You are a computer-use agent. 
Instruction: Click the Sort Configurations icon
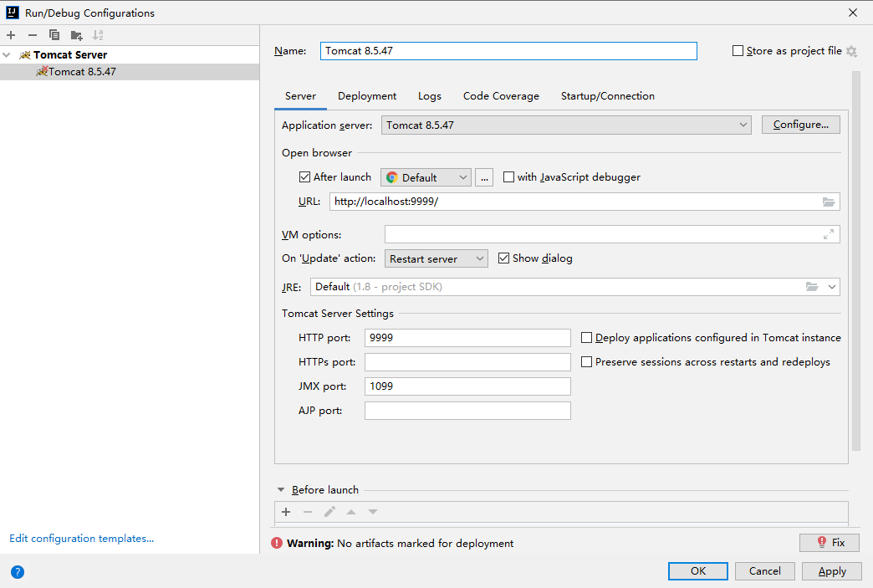(x=99, y=35)
